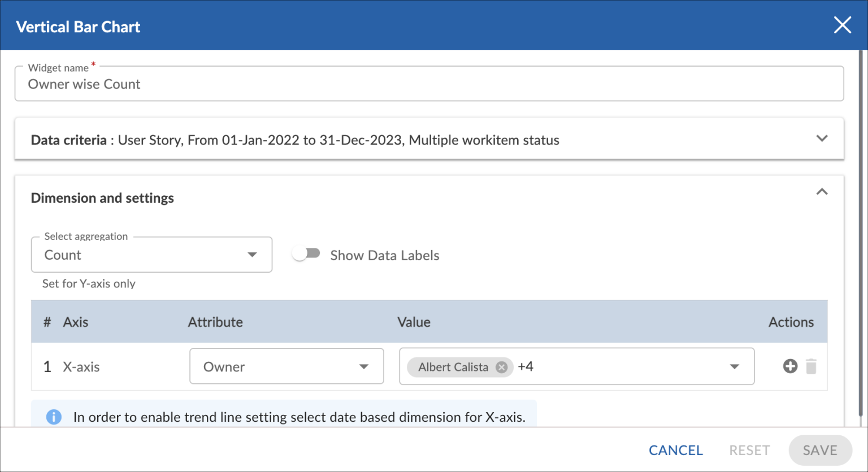This screenshot has width=868, height=472.
Task: Expand the Data criteria section
Action: (x=822, y=139)
